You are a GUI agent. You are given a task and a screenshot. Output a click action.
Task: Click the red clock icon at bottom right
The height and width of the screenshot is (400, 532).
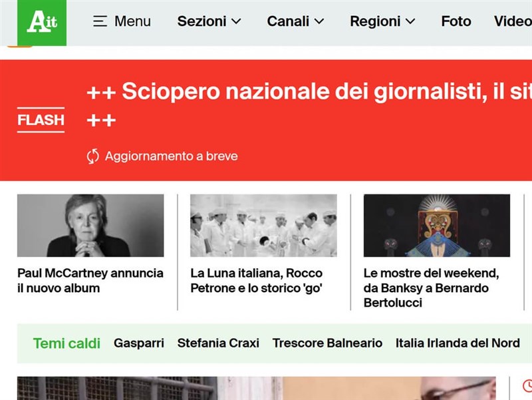(x=527, y=386)
